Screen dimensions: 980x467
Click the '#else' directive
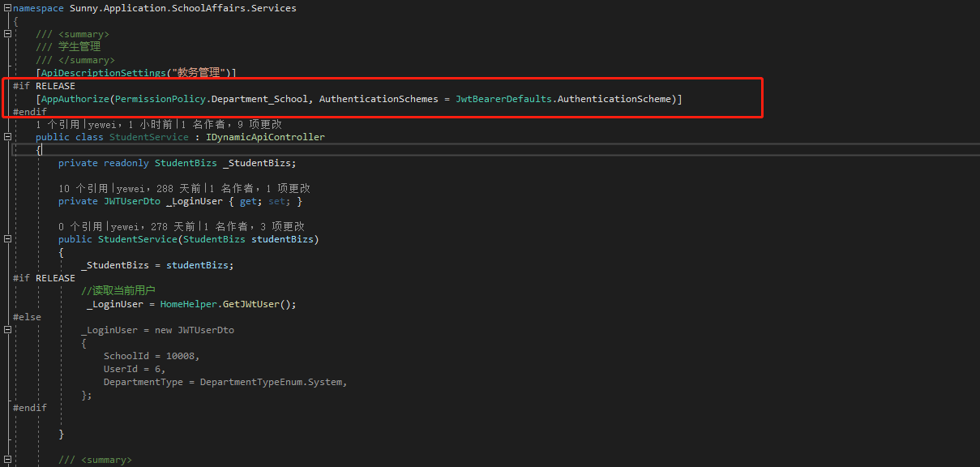27,317
